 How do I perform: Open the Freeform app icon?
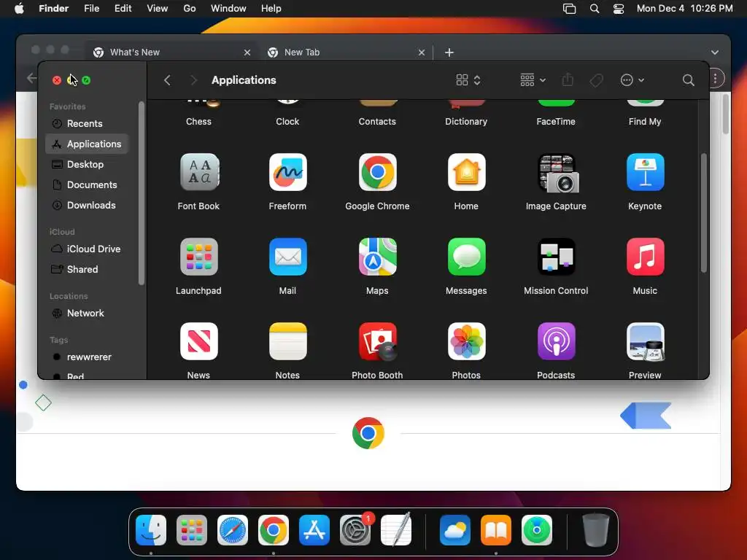pyautogui.click(x=287, y=172)
